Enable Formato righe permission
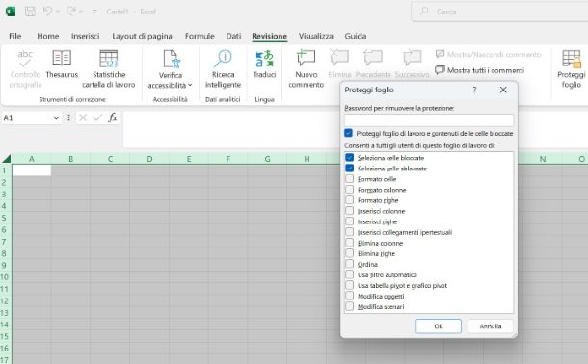Viewport: 588px width, 364px height. click(x=350, y=200)
